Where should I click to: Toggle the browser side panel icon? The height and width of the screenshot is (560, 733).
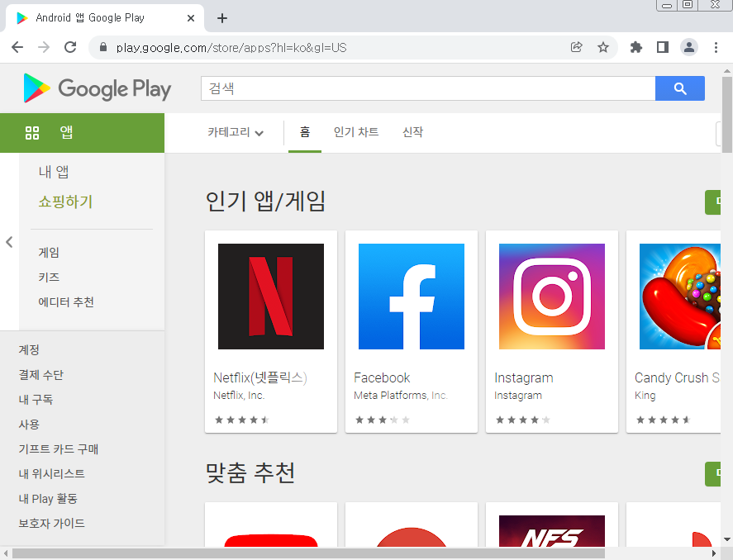(x=663, y=47)
